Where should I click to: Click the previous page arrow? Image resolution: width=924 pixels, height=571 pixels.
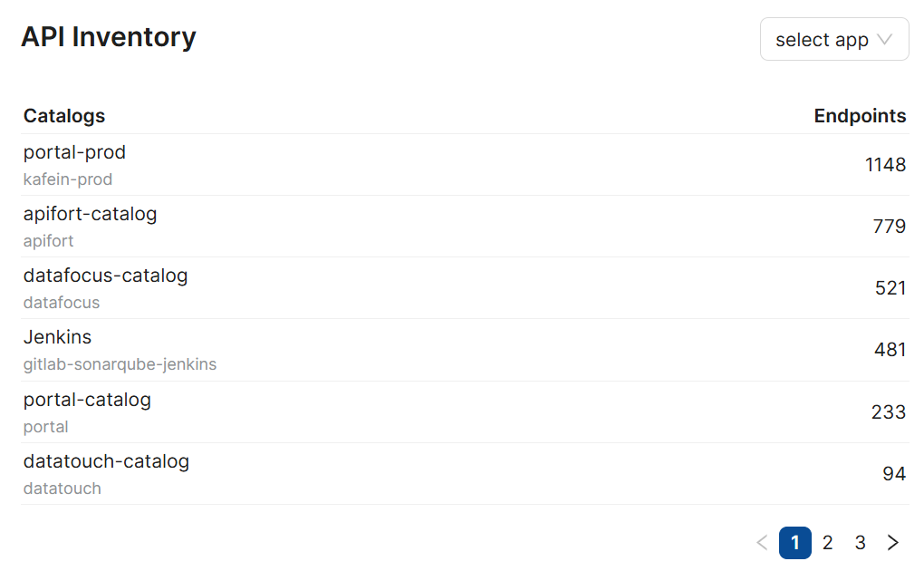pos(762,543)
